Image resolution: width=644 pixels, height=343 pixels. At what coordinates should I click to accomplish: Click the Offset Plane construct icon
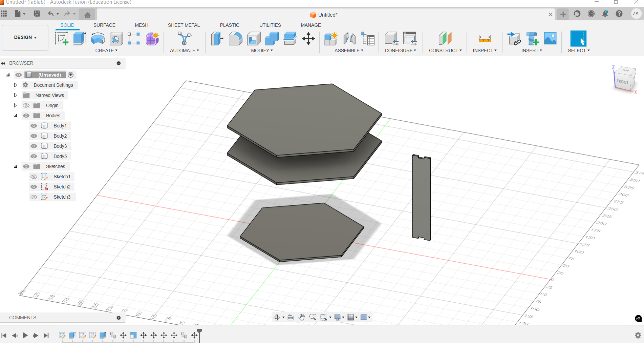[x=445, y=39]
